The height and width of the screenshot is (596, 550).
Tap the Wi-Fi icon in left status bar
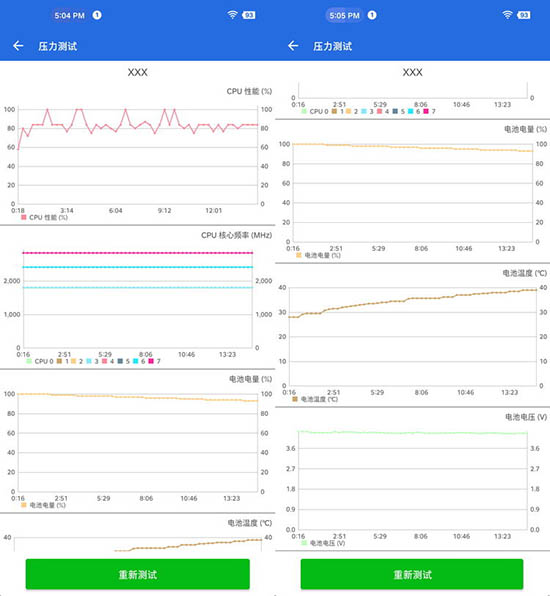(232, 15)
